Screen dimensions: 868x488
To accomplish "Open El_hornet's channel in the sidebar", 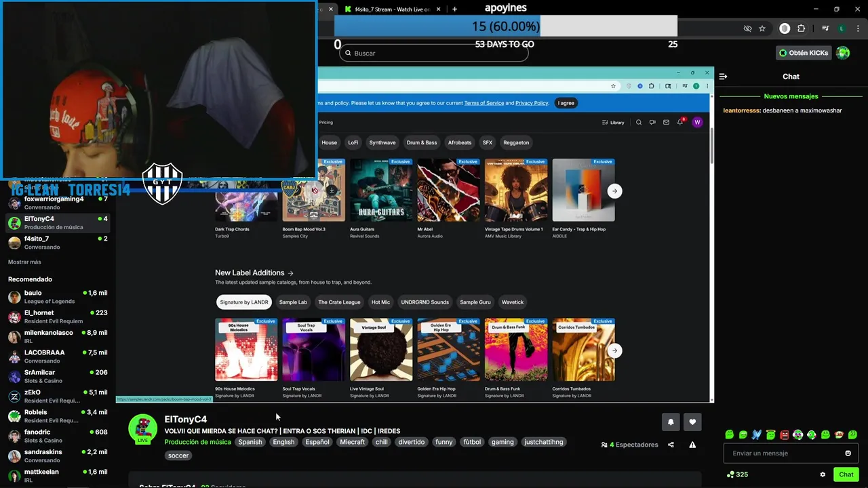I will pos(58,317).
